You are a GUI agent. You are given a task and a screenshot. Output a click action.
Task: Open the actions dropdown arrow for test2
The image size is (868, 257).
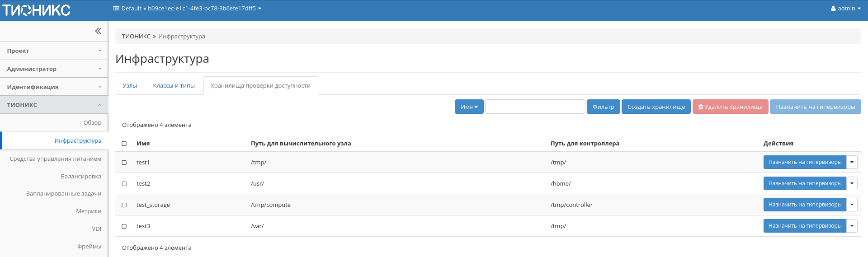852,183
